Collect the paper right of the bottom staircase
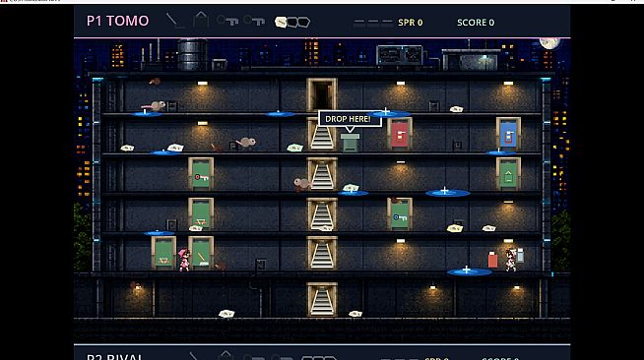 pos(355,314)
